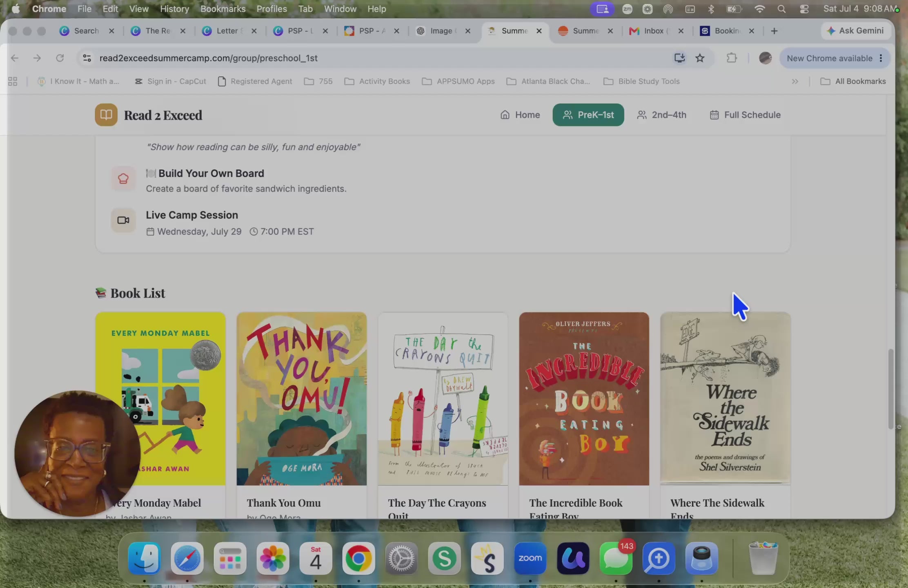This screenshot has height=588, width=908.
Task: Click the Read 2 Exceed book logo
Action: click(x=106, y=115)
